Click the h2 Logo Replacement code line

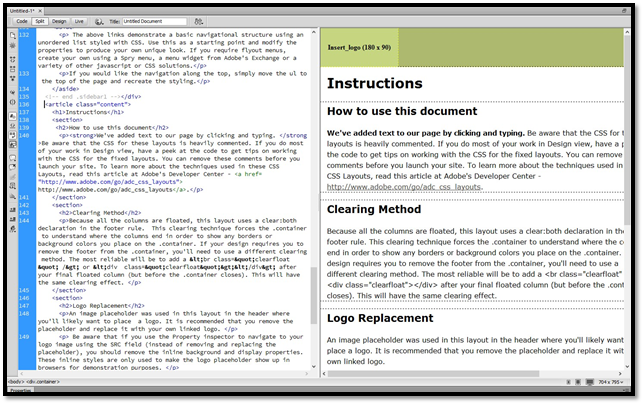click(x=101, y=306)
